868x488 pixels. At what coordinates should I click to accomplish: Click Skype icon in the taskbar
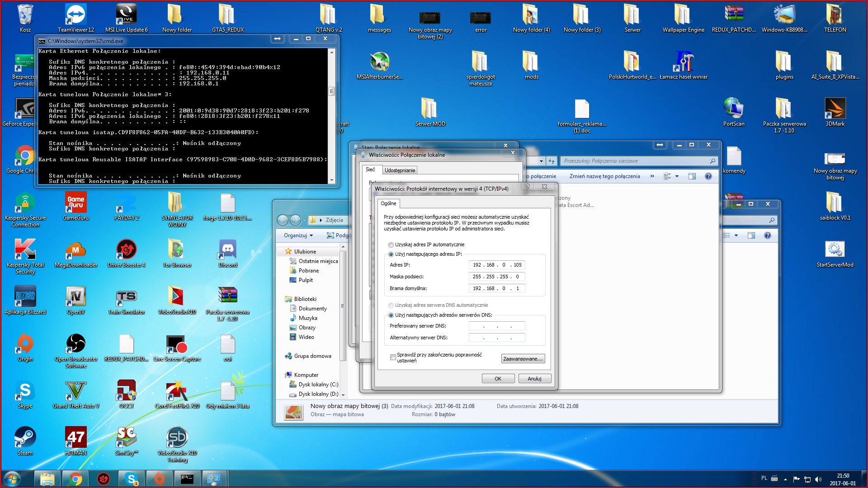[132, 479]
